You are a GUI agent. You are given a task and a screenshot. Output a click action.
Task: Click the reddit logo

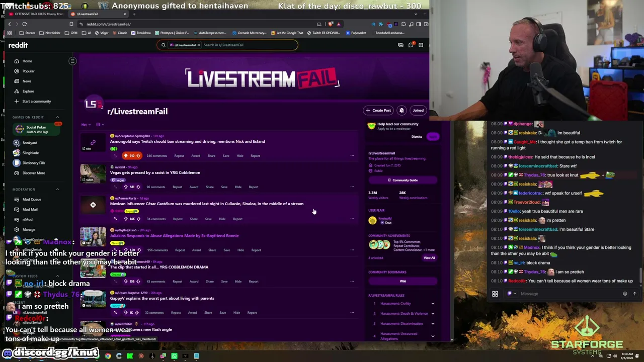[x=18, y=45]
